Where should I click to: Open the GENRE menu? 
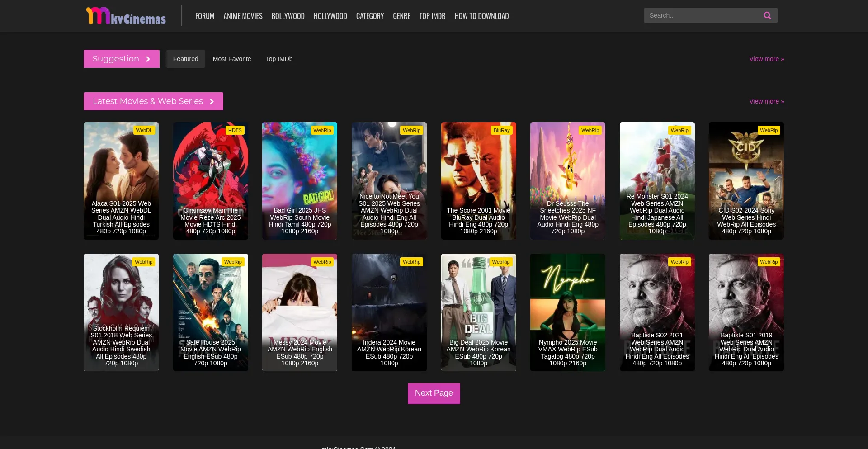click(401, 15)
